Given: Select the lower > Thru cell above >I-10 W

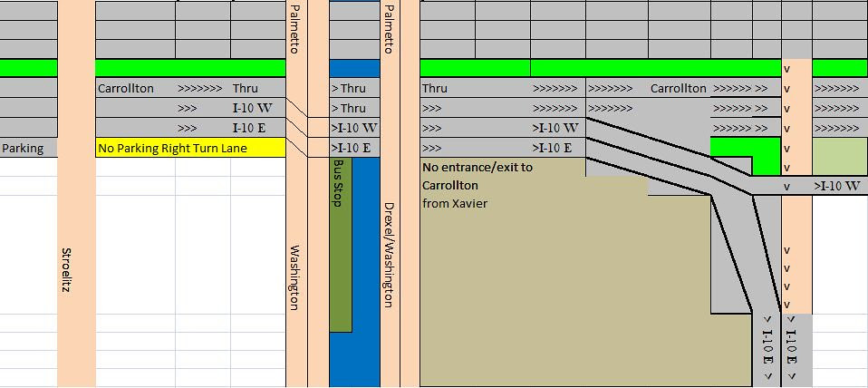Looking at the screenshot, I should click(x=354, y=108).
